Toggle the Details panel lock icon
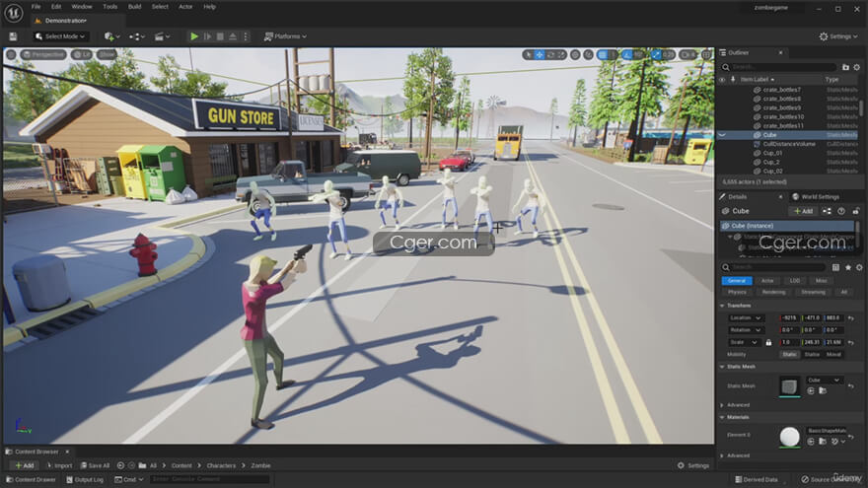This screenshot has width=868, height=488. pos(856,211)
